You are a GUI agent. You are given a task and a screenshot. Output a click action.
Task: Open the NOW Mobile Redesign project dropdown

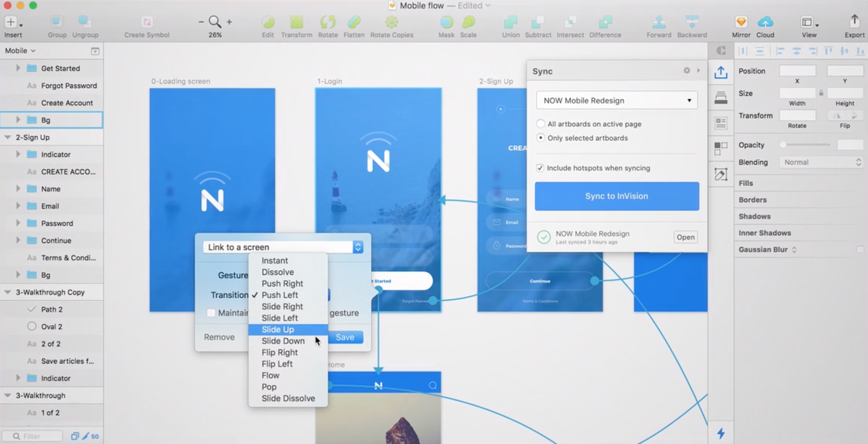(x=616, y=100)
